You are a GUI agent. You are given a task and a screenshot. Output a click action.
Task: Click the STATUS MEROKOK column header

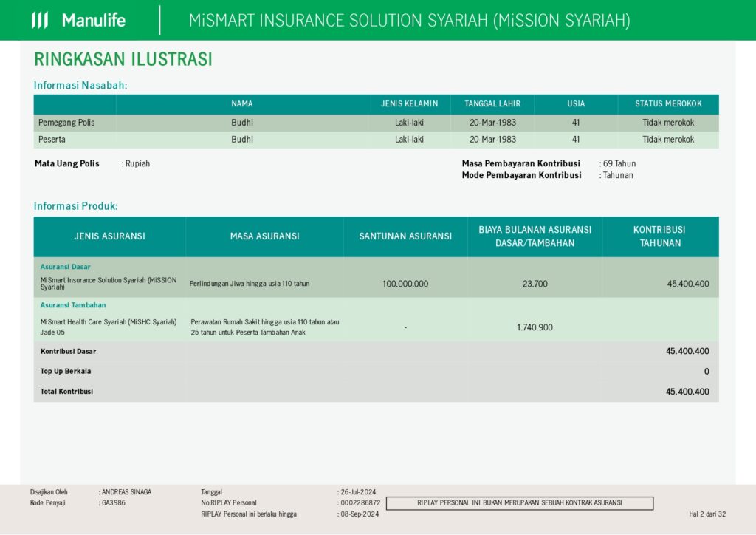pyautogui.click(x=668, y=103)
